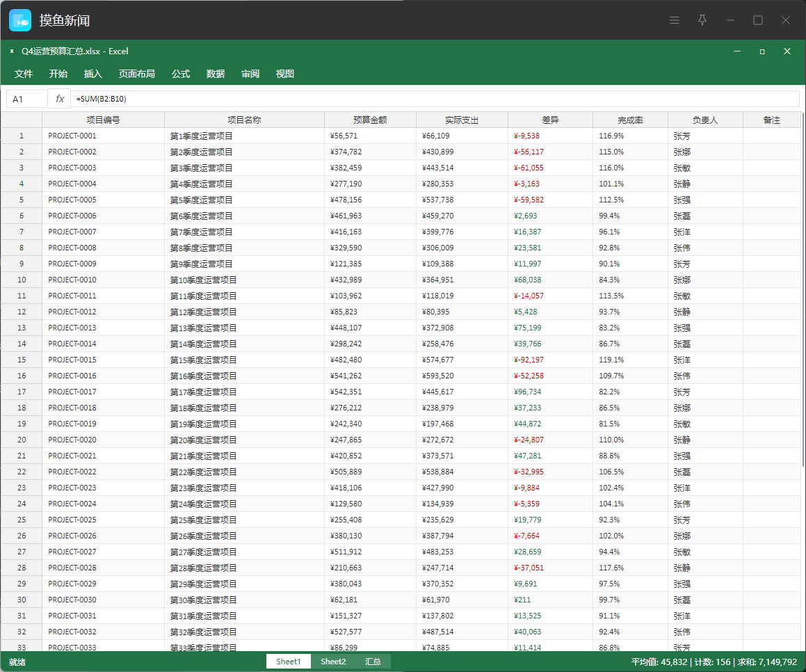
Task: Close the fake Excel window
Action: [x=787, y=51]
